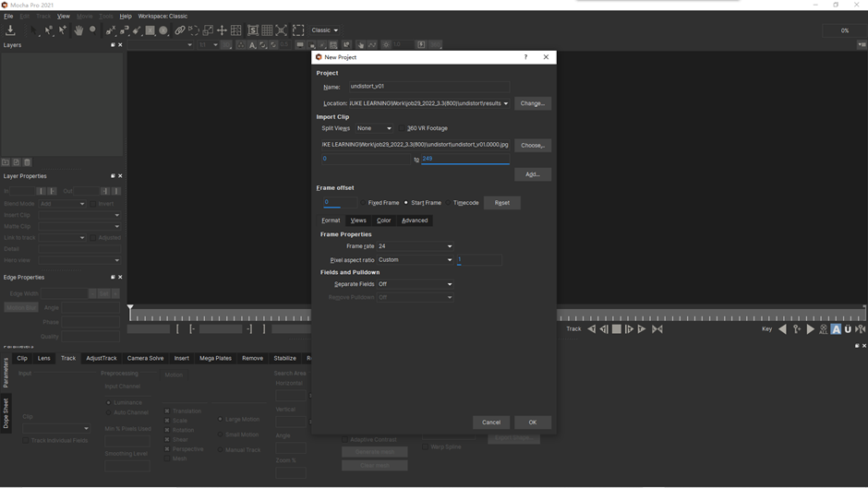The image size is (868, 488).
Task: Select the Timecode radio option
Action: tap(449, 203)
